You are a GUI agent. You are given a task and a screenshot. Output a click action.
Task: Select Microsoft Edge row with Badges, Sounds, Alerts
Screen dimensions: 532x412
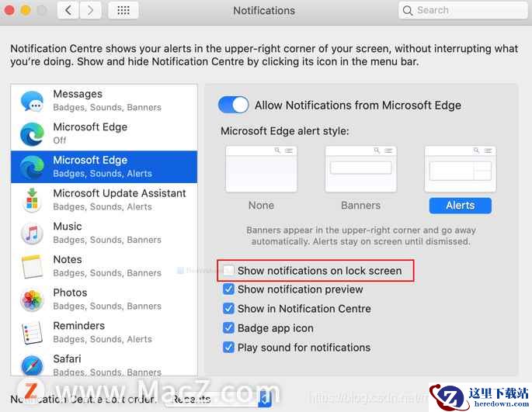point(104,167)
